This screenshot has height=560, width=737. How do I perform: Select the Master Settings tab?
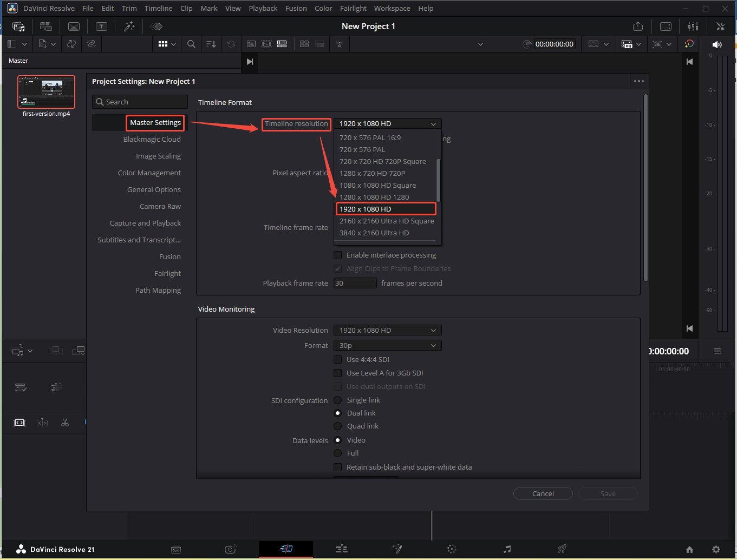[x=155, y=123]
